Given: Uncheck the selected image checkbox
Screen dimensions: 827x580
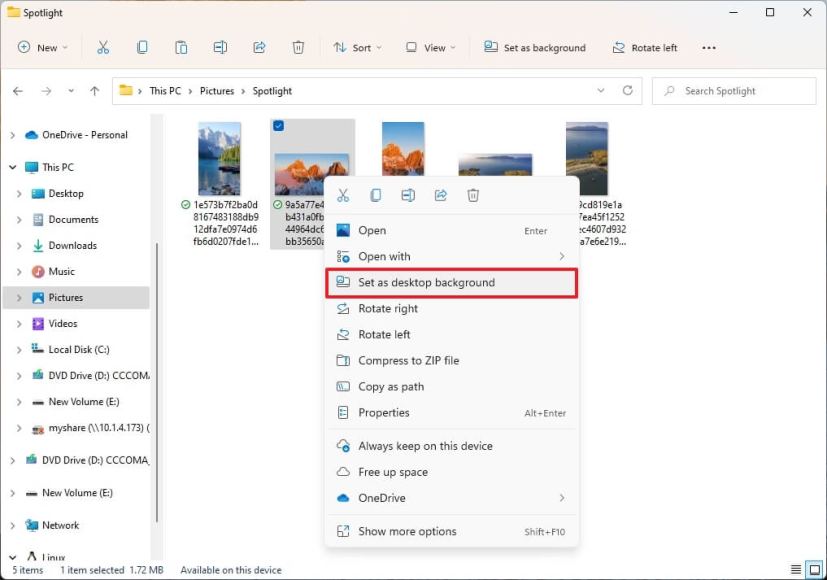Looking at the screenshot, I should point(278,125).
